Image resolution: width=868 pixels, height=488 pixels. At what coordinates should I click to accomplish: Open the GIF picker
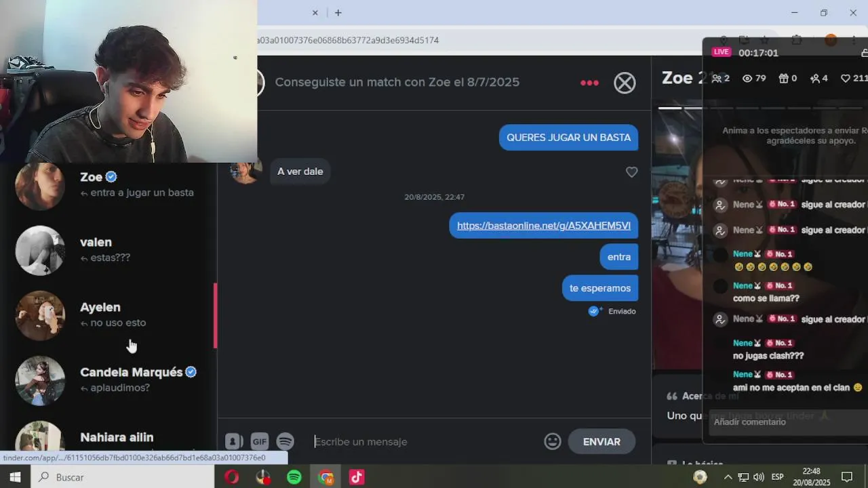(x=260, y=441)
